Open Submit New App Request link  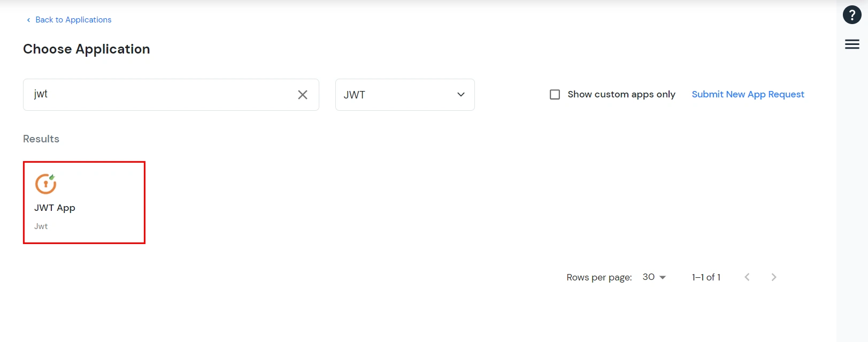click(748, 94)
